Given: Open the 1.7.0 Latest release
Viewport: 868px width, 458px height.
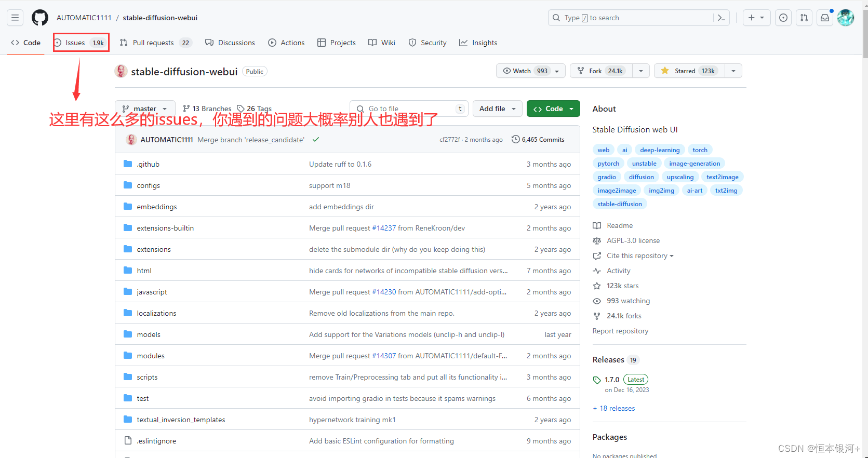Looking at the screenshot, I should 621,384.
